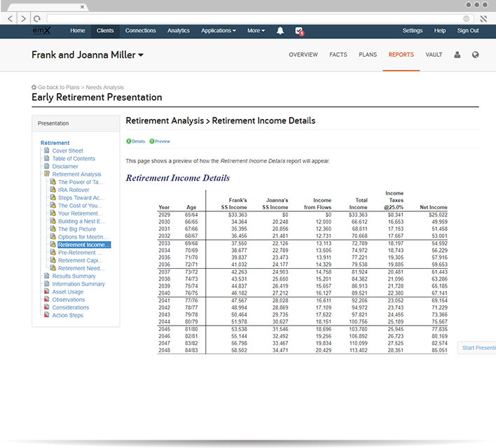The width and height of the screenshot is (496, 448).
Task: Open the tasks checkmark icon with badge
Action: [x=299, y=31]
